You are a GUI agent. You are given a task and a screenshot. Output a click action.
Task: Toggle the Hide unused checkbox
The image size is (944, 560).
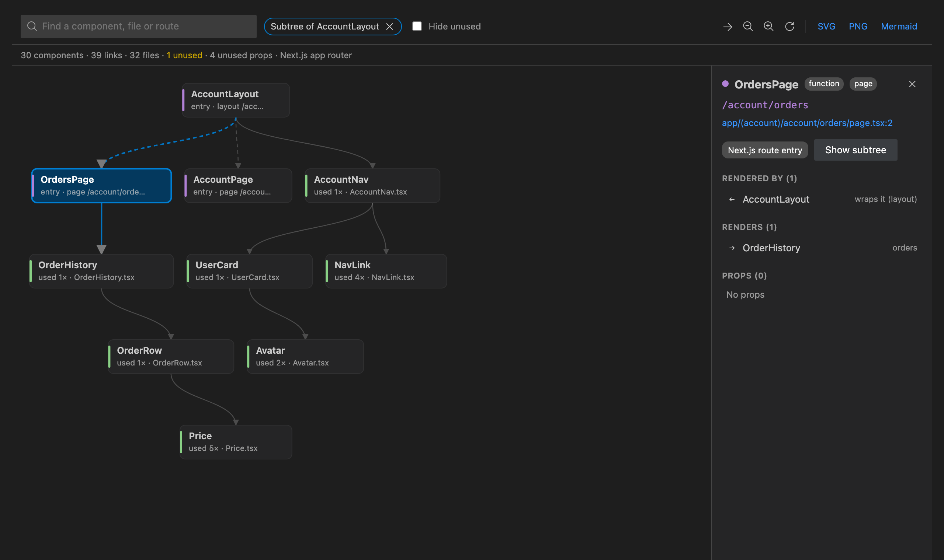point(417,26)
